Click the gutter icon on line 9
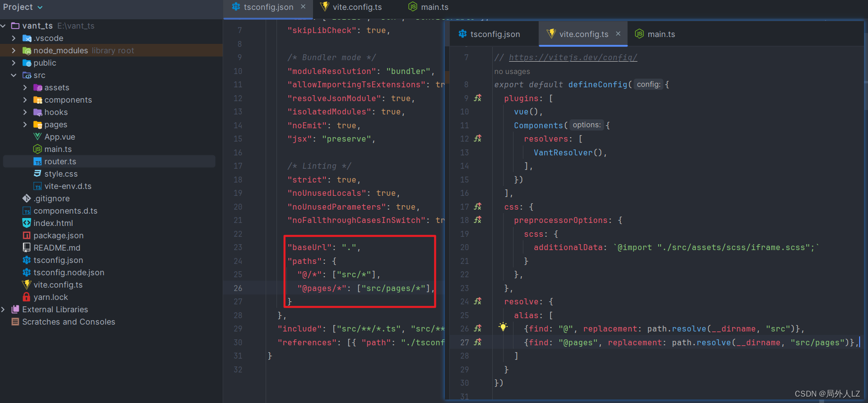868x403 pixels. coord(477,98)
